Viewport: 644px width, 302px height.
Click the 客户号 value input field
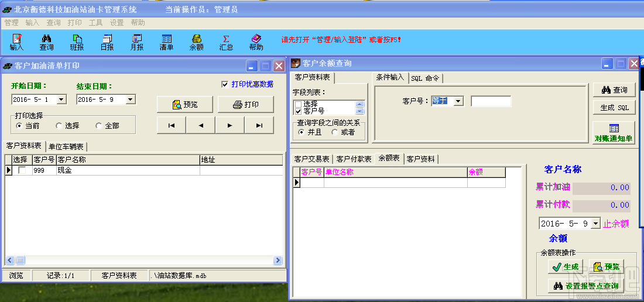coord(491,101)
